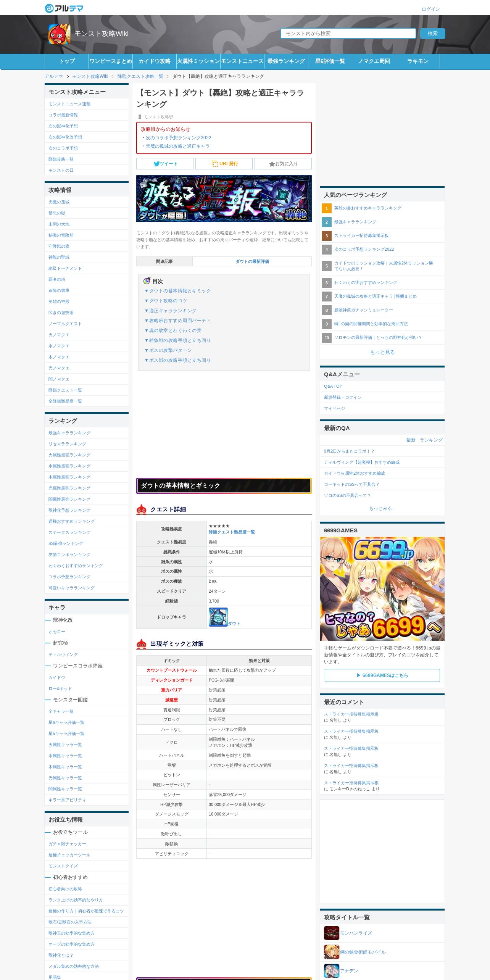The height and width of the screenshot is (980, 490).
Task: Click the 検索 search button
Action: click(x=432, y=34)
